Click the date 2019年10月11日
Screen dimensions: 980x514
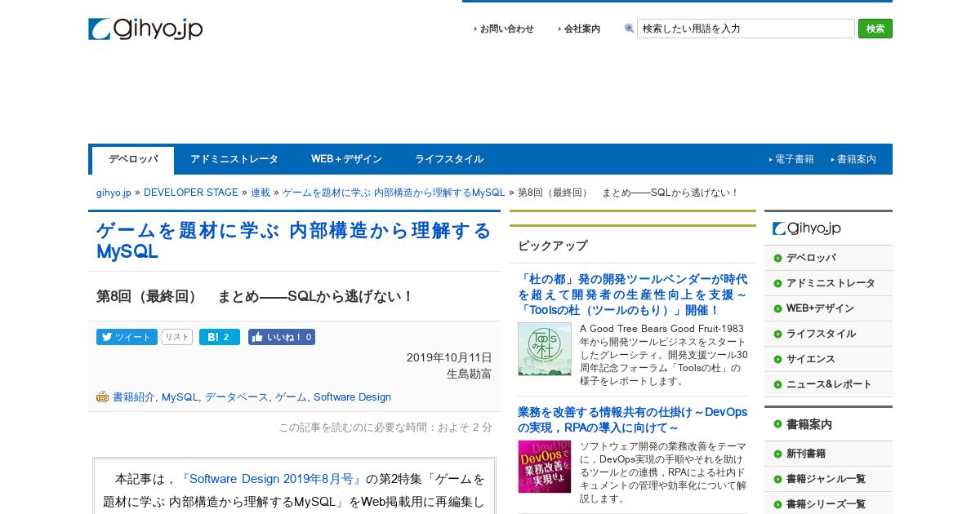pos(449,358)
